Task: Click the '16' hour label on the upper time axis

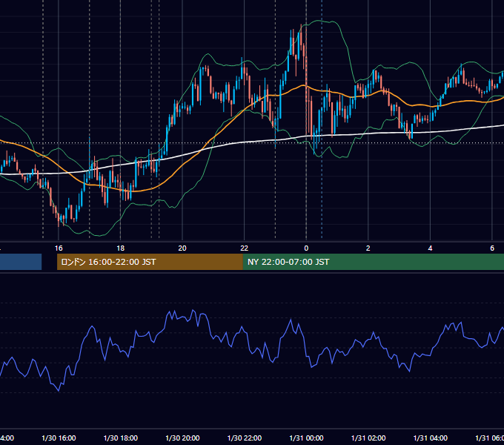Action: pyautogui.click(x=59, y=248)
